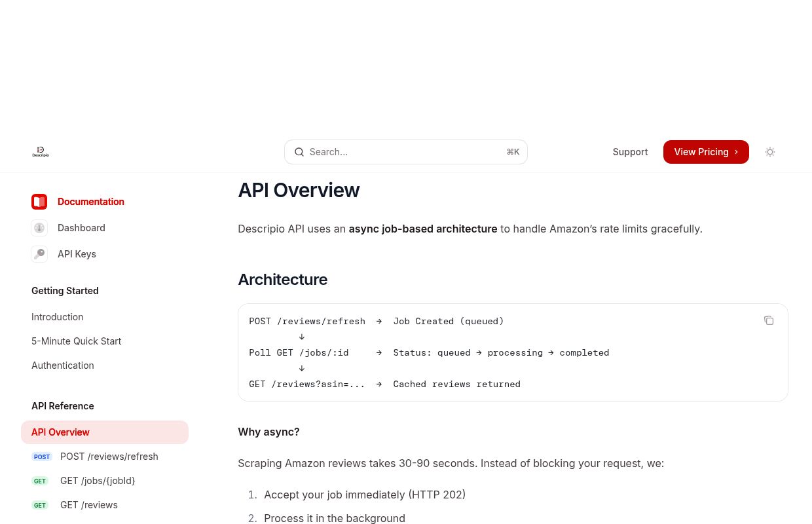This screenshot has width=812, height=524.
Task: Open the Support link
Action: tap(630, 152)
